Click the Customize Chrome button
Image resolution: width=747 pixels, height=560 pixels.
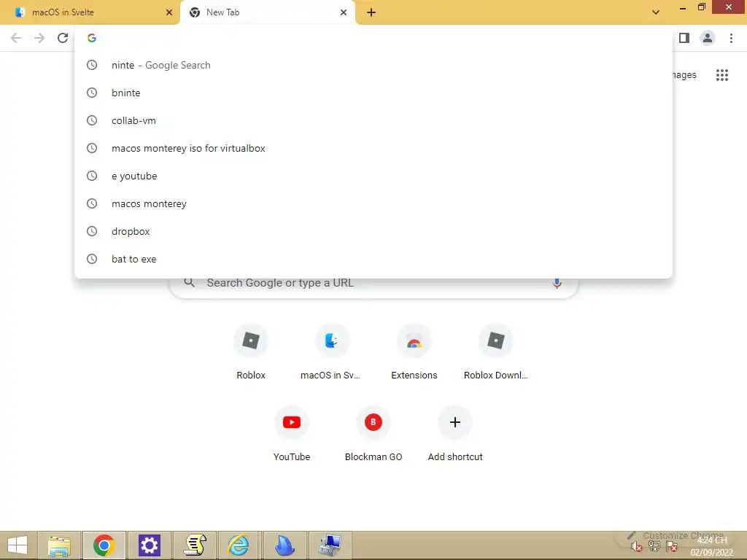coord(676,536)
